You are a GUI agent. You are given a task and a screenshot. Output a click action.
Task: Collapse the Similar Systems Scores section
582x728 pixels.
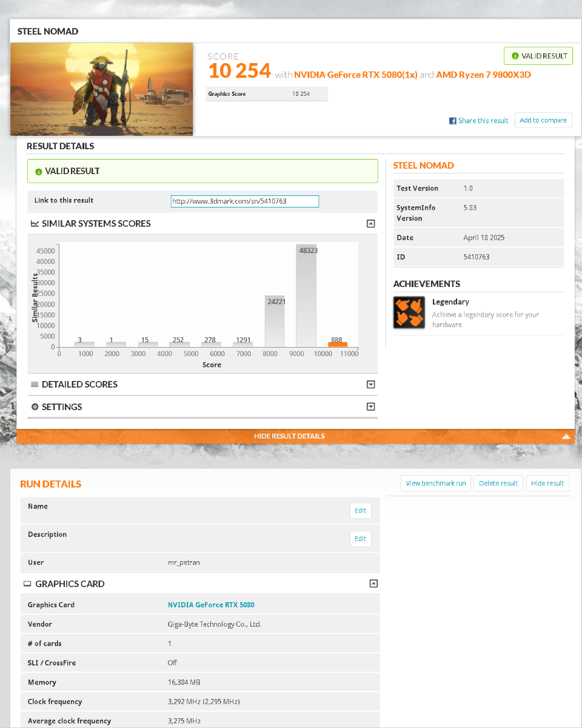point(371,224)
